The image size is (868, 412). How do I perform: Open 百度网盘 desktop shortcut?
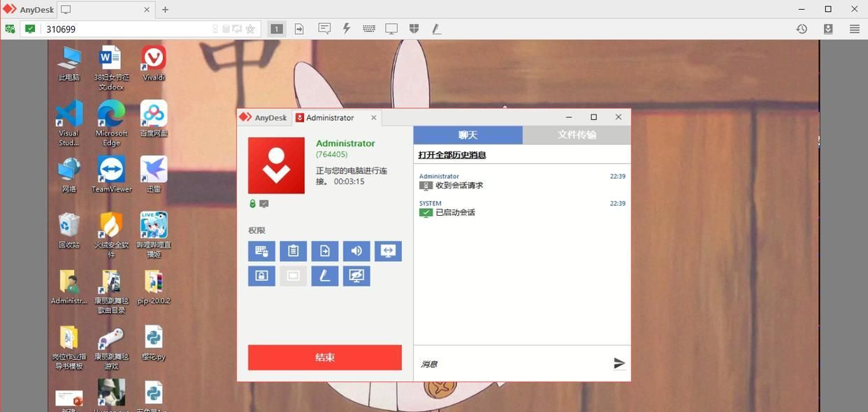[x=154, y=119]
